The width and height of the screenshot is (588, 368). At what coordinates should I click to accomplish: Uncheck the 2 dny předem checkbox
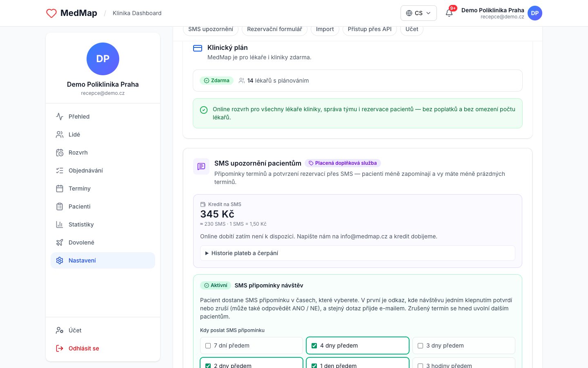coord(208,366)
